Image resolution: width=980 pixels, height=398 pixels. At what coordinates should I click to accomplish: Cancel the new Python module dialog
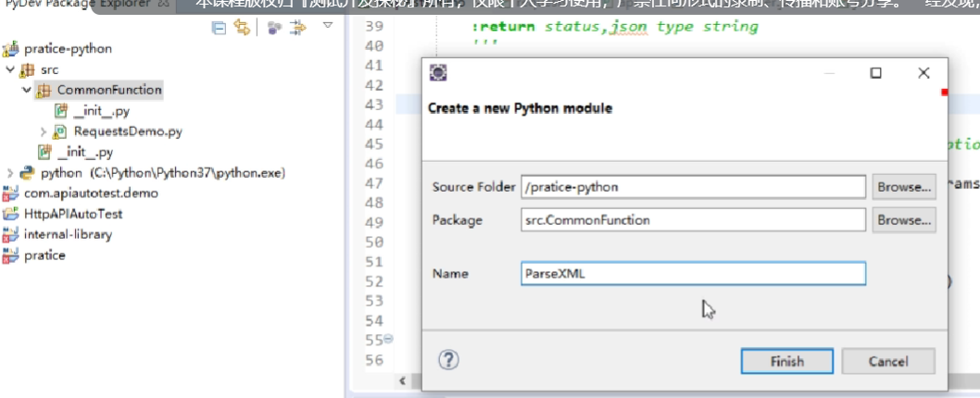tap(888, 361)
